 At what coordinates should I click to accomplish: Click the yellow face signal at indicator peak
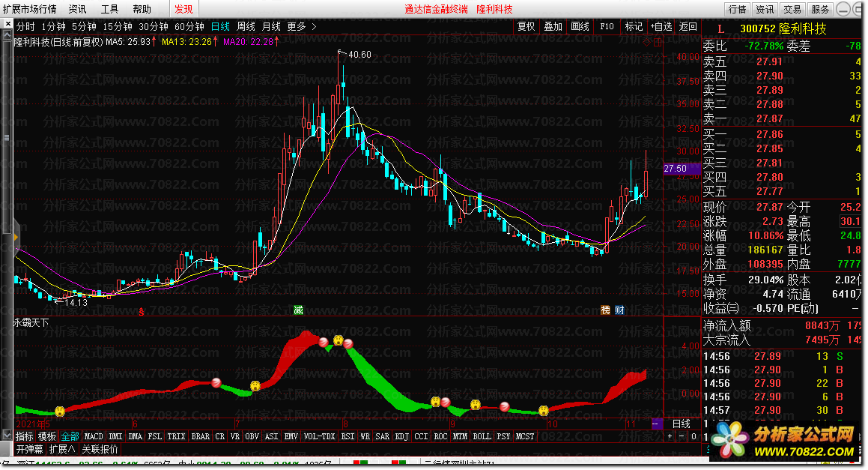point(339,340)
